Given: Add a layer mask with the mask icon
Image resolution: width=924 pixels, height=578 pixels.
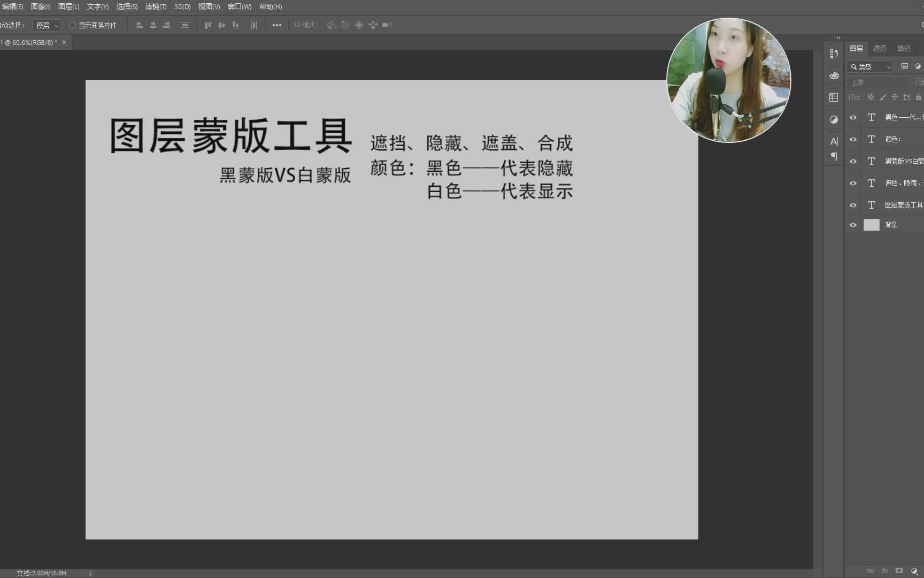Looking at the screenshot, I should point(899,571).
